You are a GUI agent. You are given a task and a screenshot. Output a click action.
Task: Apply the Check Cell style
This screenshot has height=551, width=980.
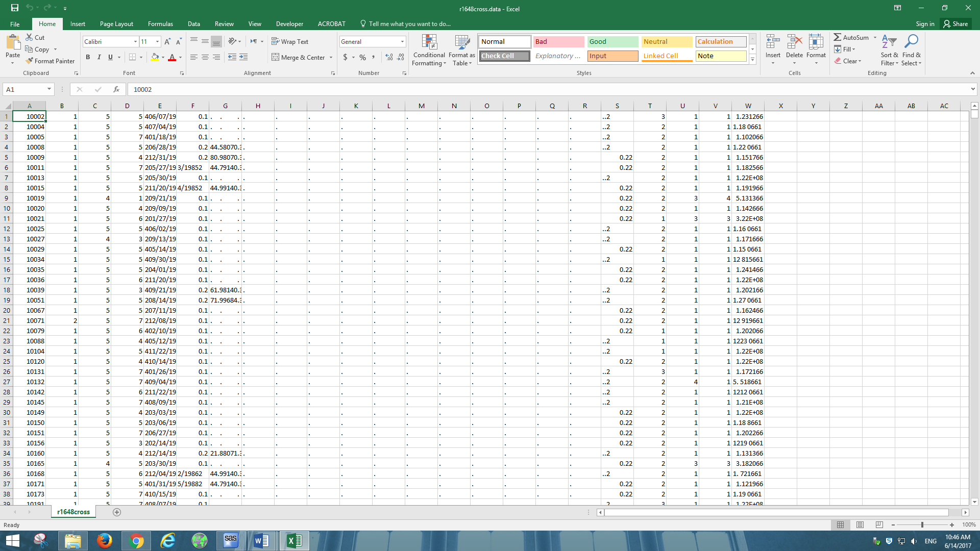click(x=504, y=56)
